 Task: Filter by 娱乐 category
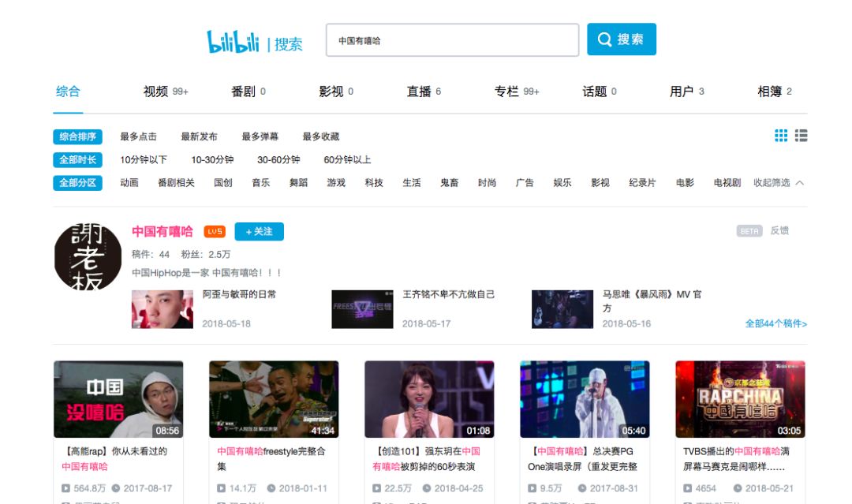(562, 182)
